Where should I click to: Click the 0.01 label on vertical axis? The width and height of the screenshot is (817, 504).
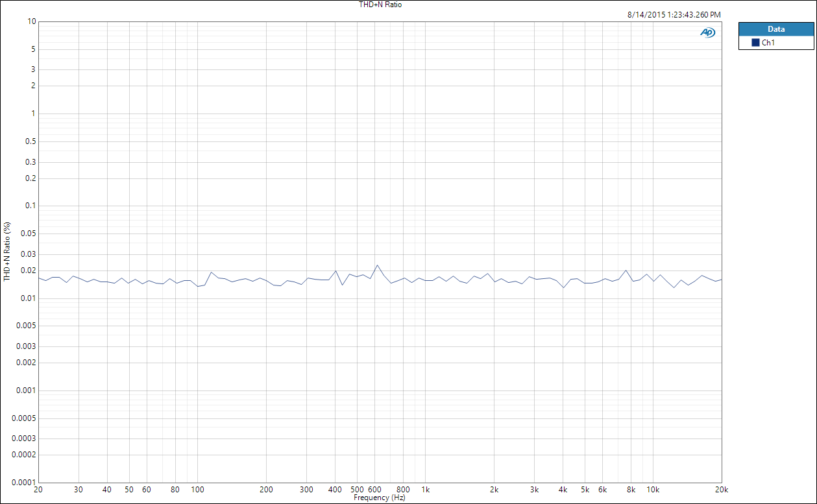27,298
